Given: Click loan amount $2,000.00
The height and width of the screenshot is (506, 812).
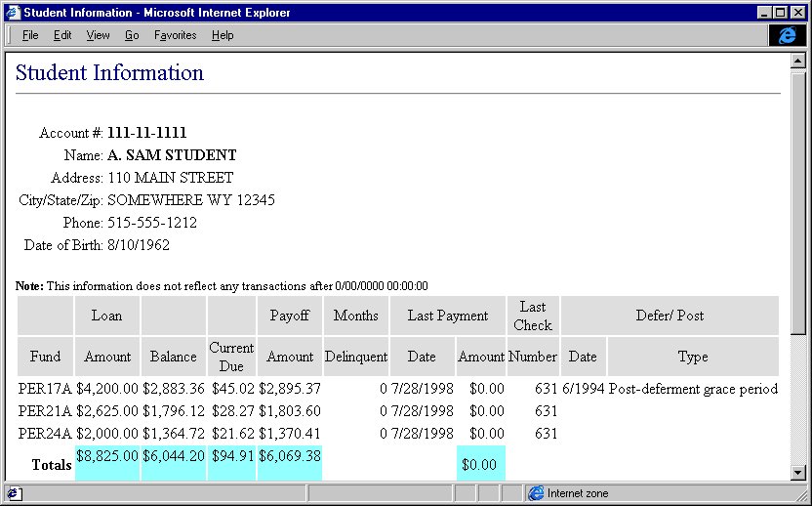Looking at the screenshot, I should [x=107, y=434].
